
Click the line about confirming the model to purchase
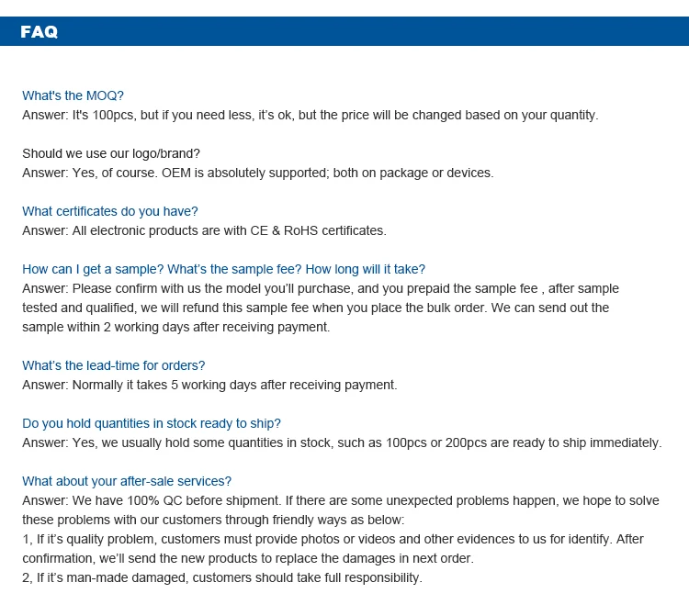(321, 288)
